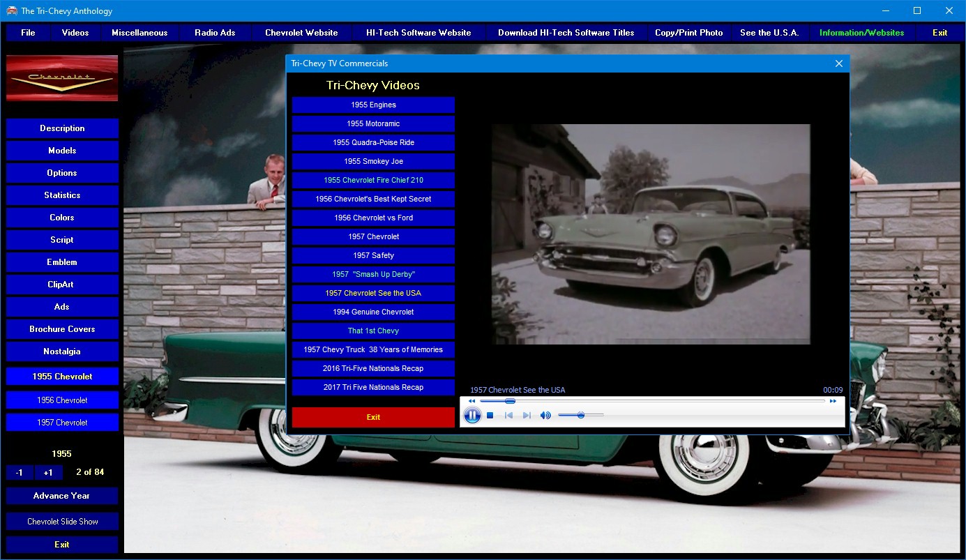Open the Radio Ads menu
Viewport: 966px width, 560px height.
pyautogui.click(x=215, y=33)
